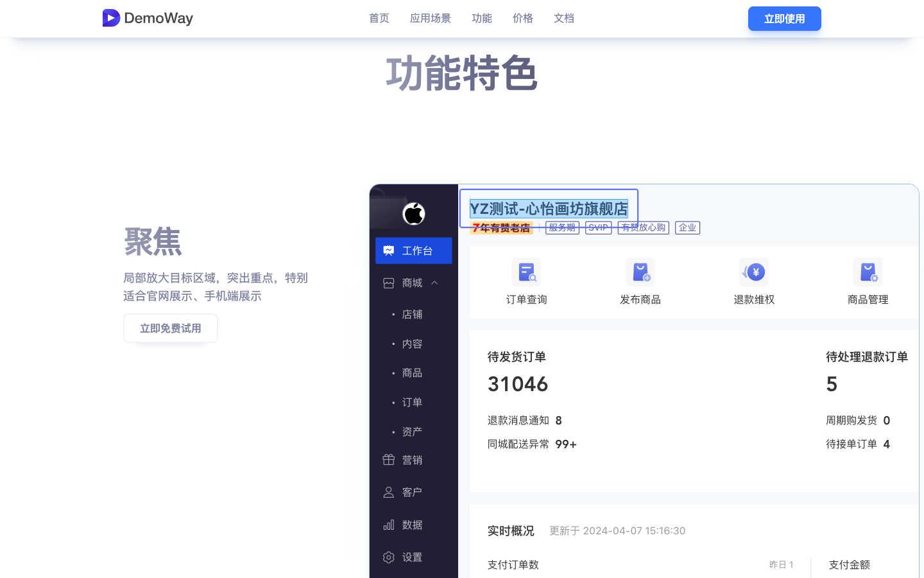Click 立即免费试用 under 聚焦
This screenshot has width=924, height=578.
tap(170, 328)
